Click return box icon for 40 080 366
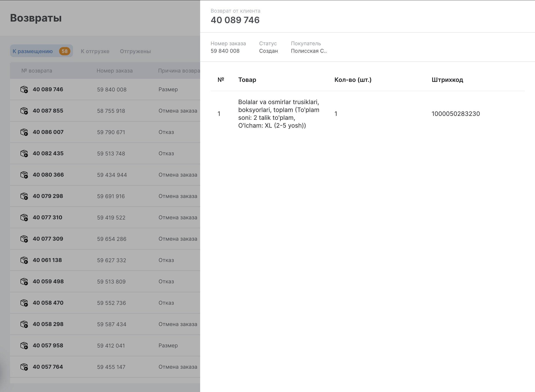 click(x=24, y=175)
